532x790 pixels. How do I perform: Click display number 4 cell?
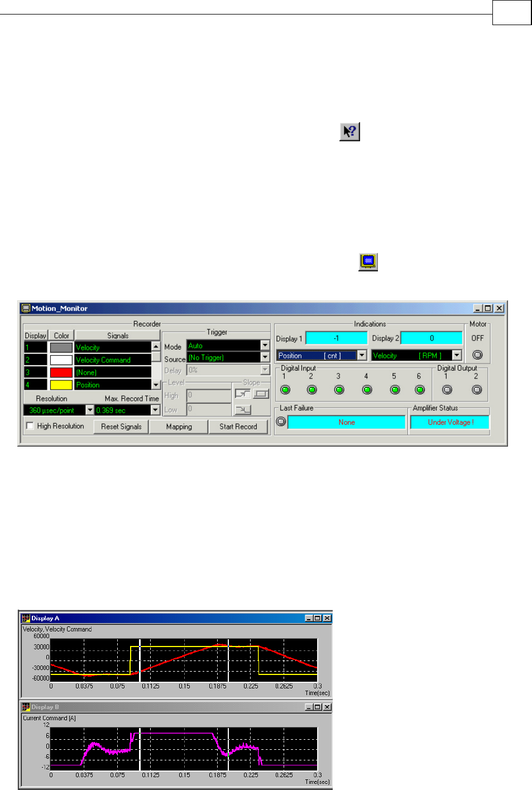[x=36, y=385]
